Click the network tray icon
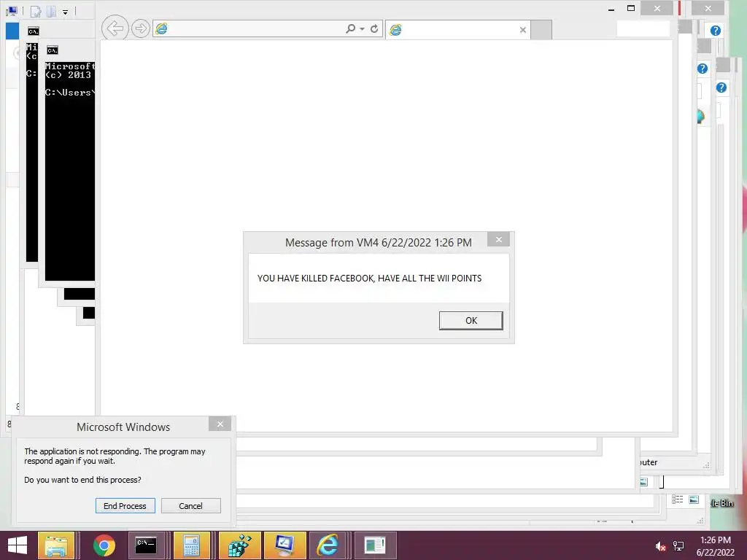Viewport: 747px width, 560px height. coord(678,546)
